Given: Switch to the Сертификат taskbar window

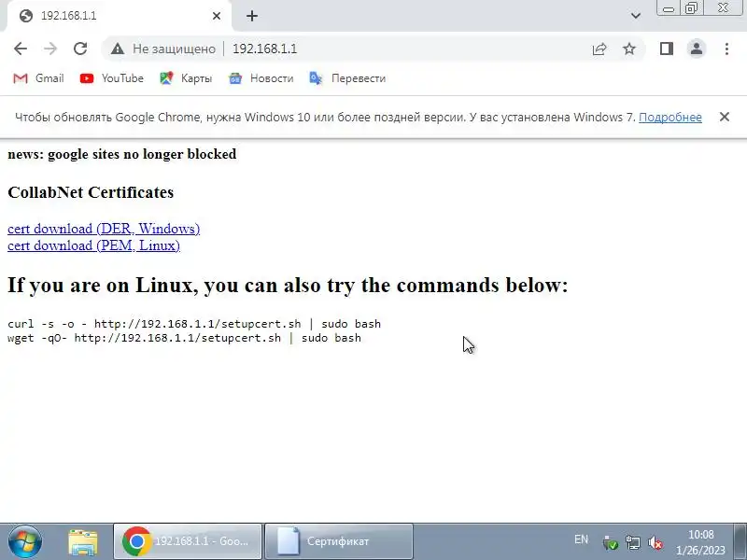Looking at the screenshot, I should (339, 541).
